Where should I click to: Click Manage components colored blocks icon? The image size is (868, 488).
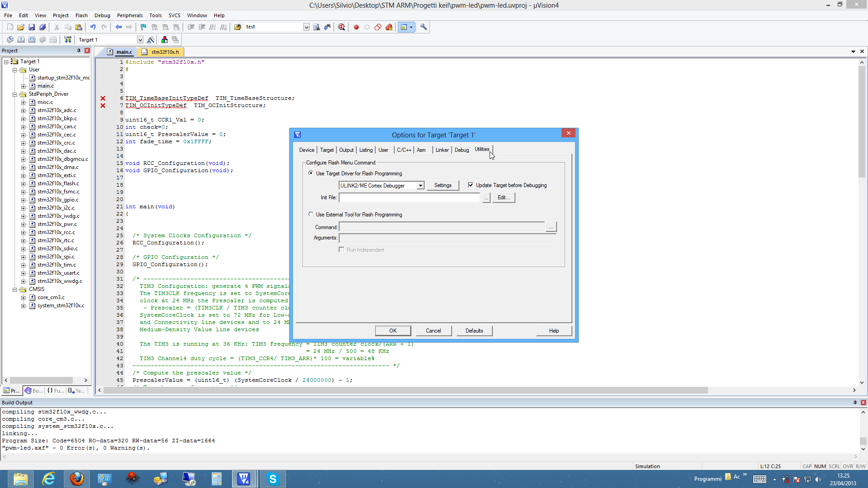click(164, 40)
